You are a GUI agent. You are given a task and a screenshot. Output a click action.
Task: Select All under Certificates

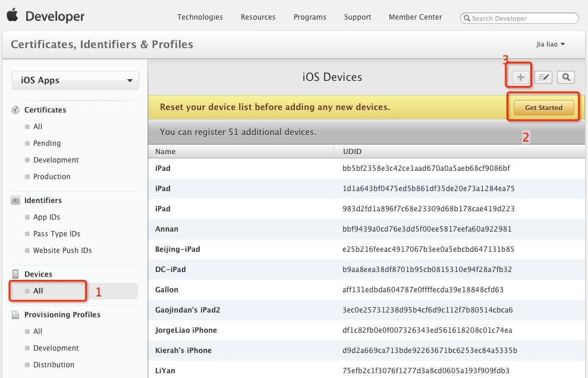(x=37, y=127)
